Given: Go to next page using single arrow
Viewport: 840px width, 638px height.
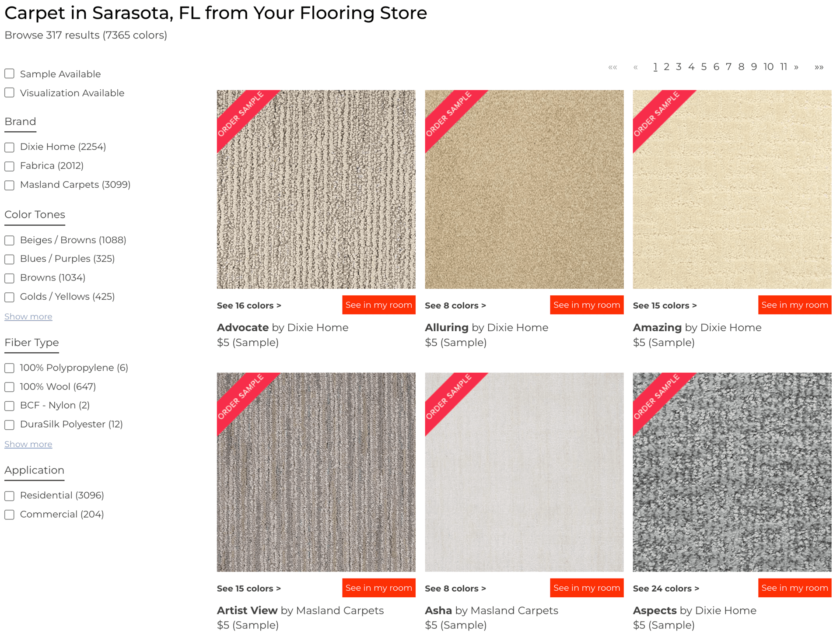Looking at the screenshot, I should pyautogui.click(x=796, y=67).
